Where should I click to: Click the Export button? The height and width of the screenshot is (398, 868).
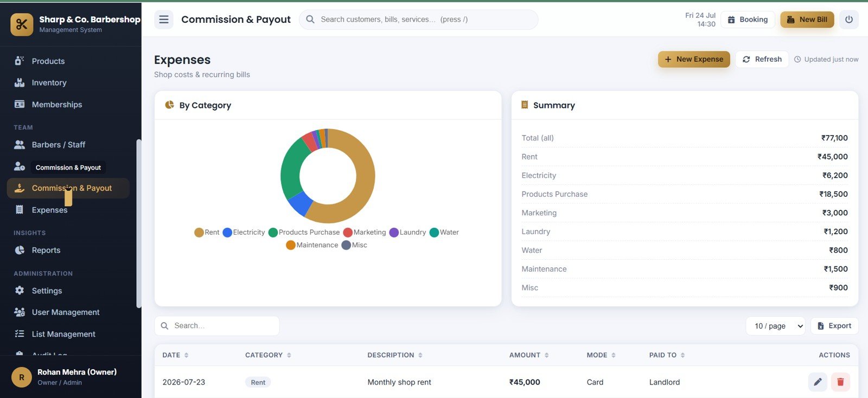[x=834, y=326]
